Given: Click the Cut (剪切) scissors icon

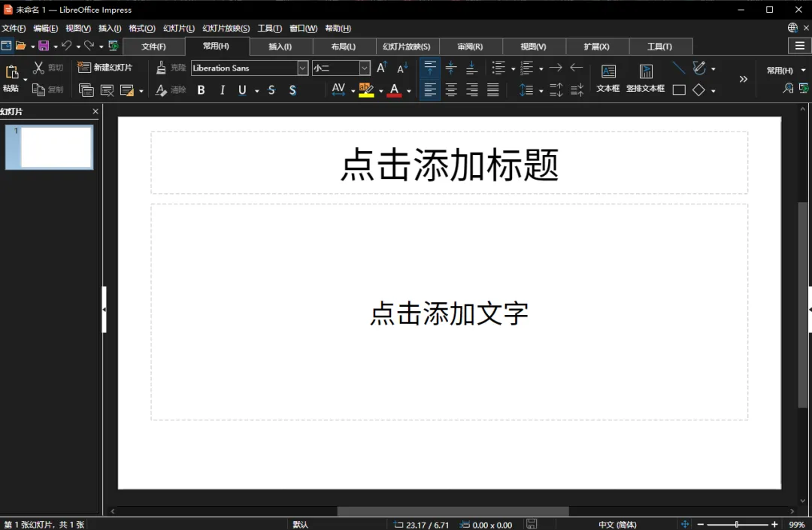Looking at the screenshot, I should pos(38,68).
